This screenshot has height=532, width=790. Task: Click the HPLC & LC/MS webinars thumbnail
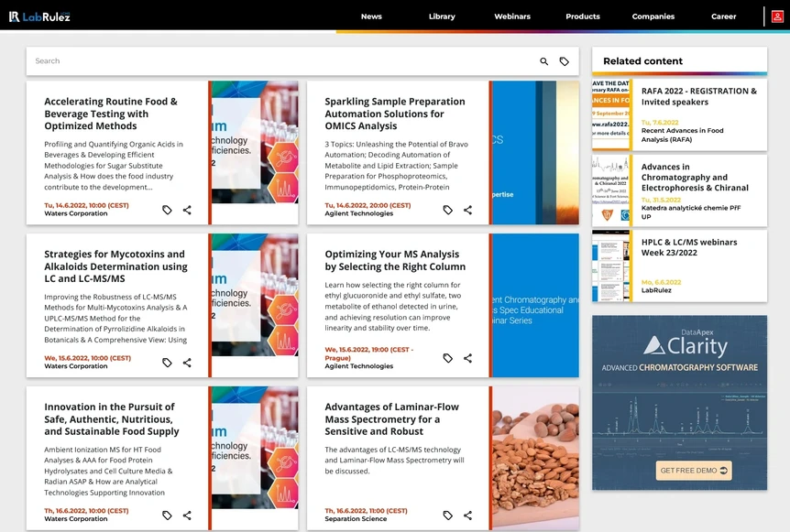pyautogui.click(x=610, y=266)
